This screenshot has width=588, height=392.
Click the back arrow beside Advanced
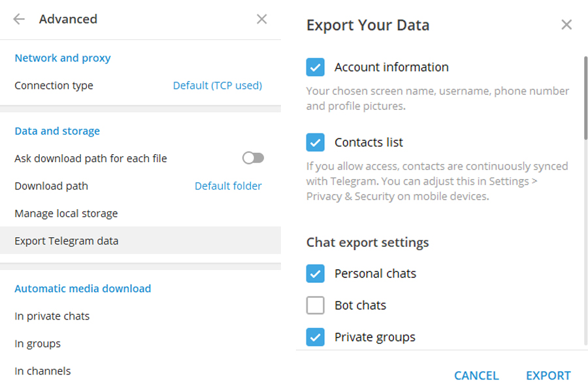[19, 19]
